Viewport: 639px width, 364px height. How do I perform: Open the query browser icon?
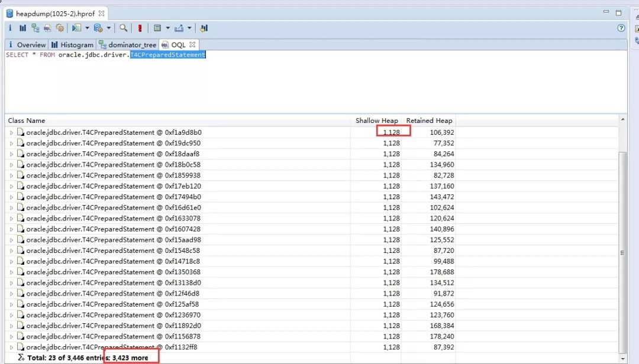pyautogui.click(x=98, y=28)
